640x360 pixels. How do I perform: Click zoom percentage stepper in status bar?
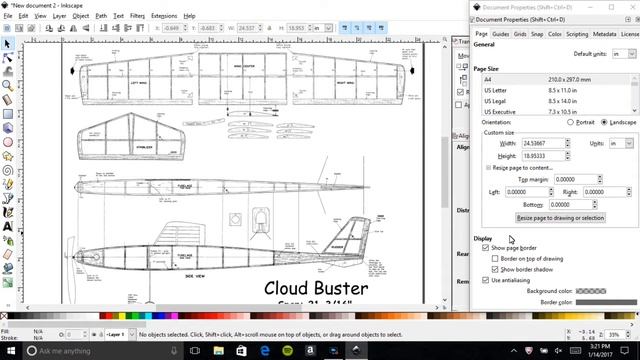point(628,334)
